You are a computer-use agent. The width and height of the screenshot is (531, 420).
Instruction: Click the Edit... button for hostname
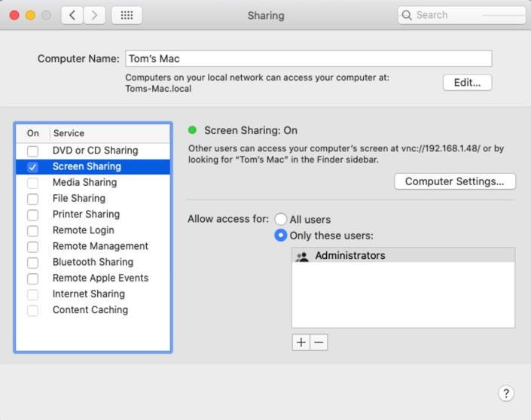click(x=467, y=83)
